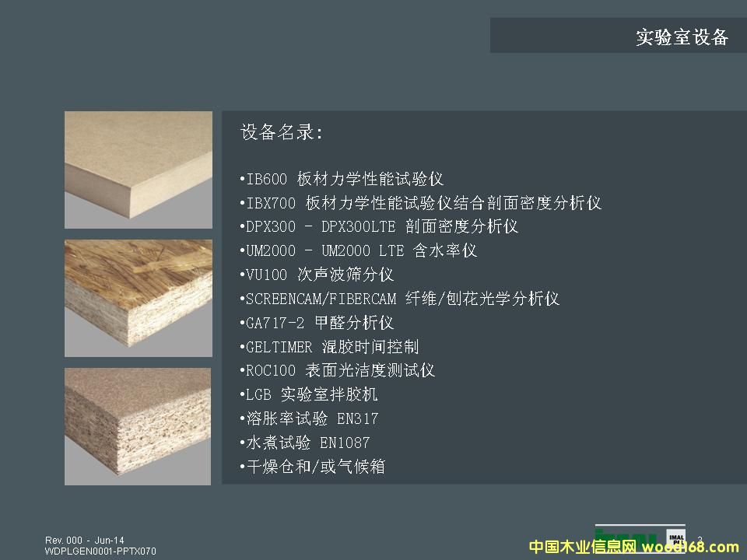Select the IB600 板材力学性能试验仪 bullet
Image resolution: width=747 pixels, height=560 pixels.
pos(342,179)
